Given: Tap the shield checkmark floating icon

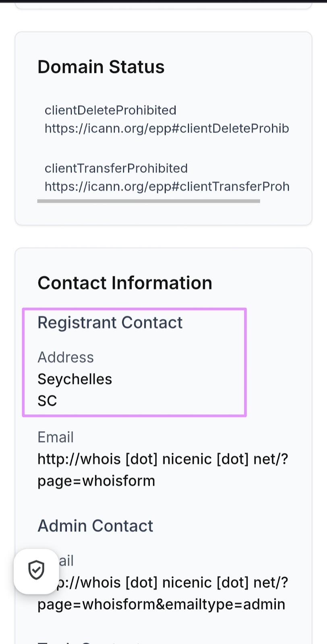Looking at the screenshot, I should tap(36, 570).
